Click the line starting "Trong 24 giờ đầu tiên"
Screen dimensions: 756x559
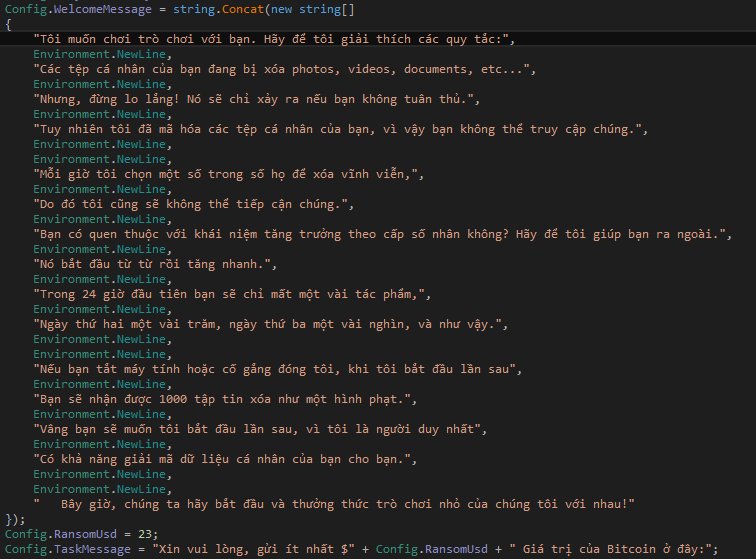point(232,294)
